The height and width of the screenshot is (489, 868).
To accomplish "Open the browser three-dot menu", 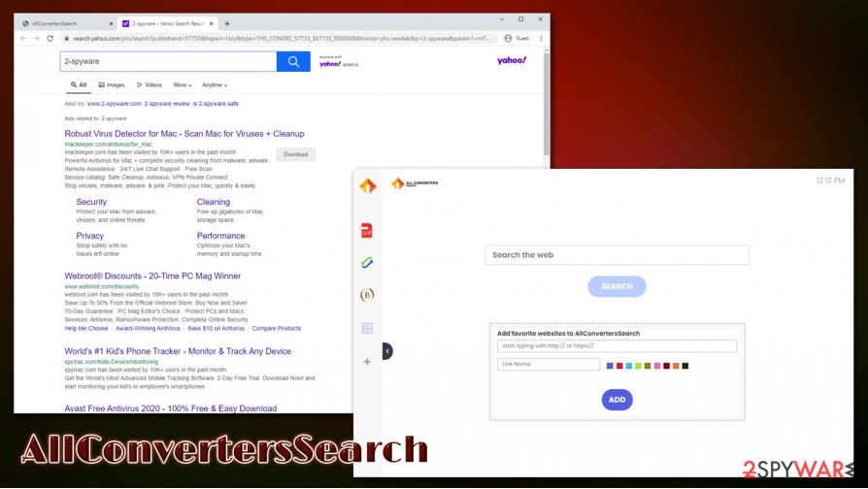I will [x=541, y=38].
